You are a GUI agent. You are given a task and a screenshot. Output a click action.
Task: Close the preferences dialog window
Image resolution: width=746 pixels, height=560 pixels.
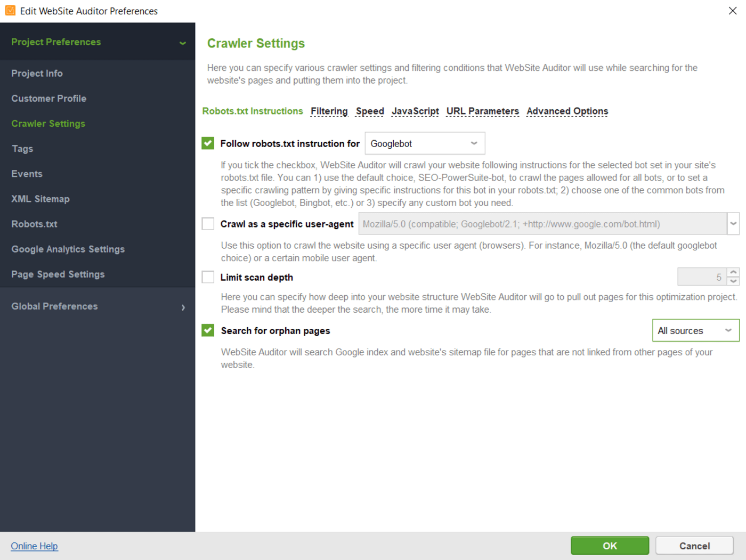pyautogui.click(x=733, y=11)
